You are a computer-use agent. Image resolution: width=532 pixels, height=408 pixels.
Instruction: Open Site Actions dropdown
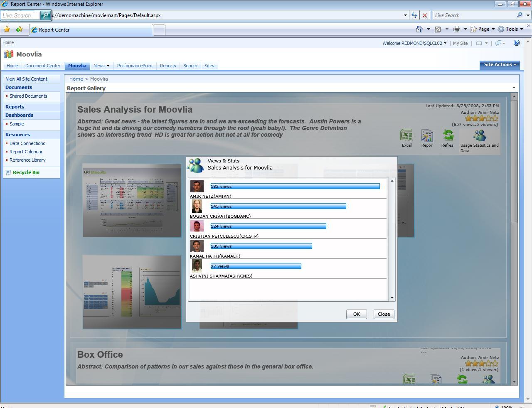coord(500,65)
